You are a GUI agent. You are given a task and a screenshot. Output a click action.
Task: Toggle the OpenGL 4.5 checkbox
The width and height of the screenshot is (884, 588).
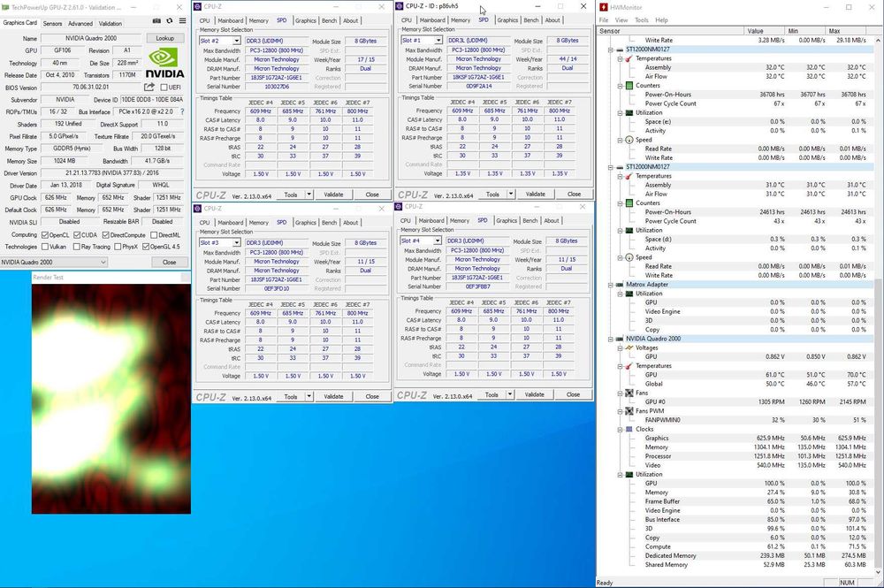click(146, 247)
